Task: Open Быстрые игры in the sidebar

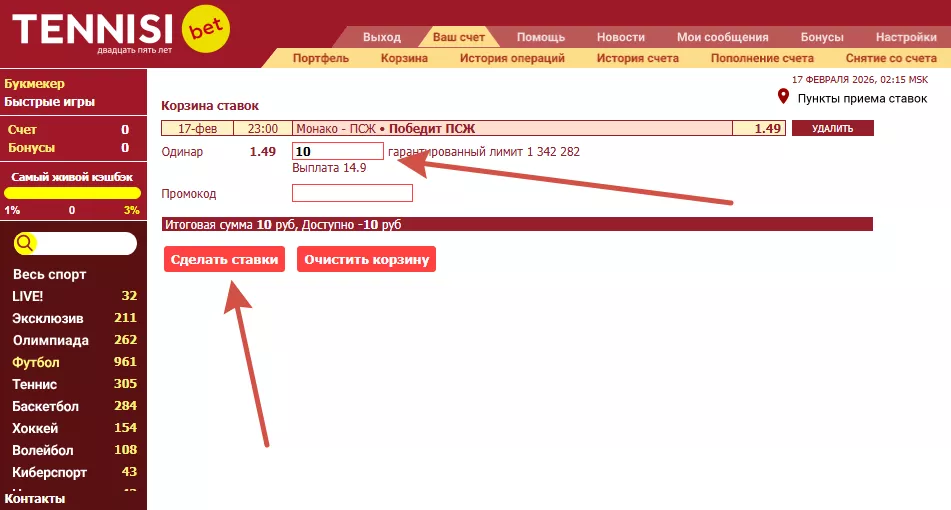Action: (x=50, y=101)
